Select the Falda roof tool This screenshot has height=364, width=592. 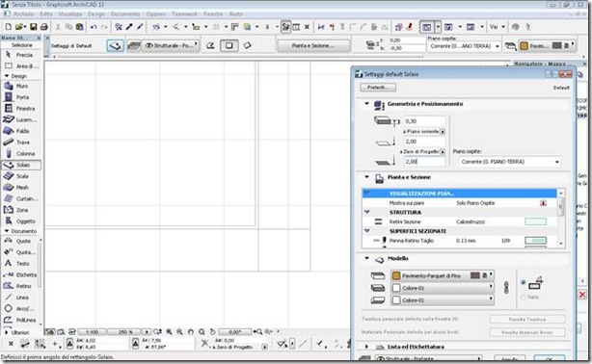point(21,131)
